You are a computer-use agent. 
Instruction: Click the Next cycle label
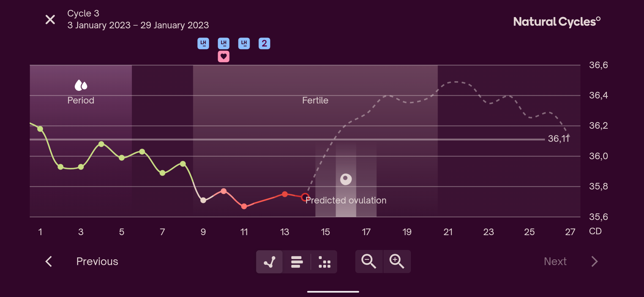555,262
